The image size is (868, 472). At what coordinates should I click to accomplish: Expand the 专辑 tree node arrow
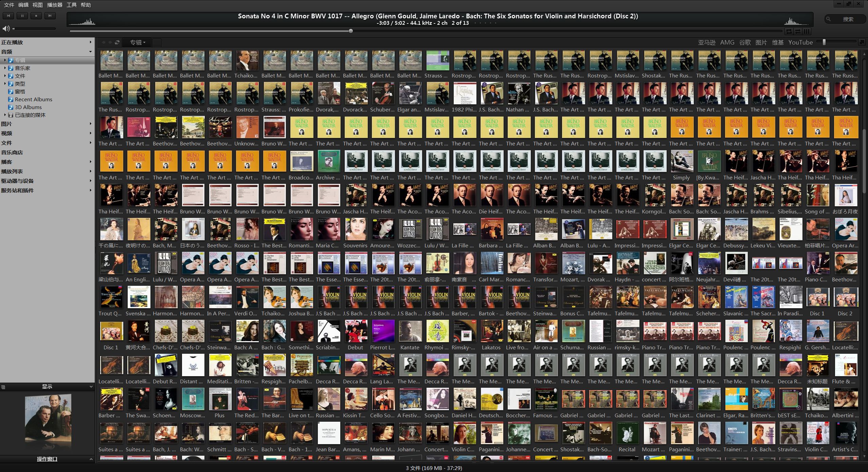click(x=5, y=60)
